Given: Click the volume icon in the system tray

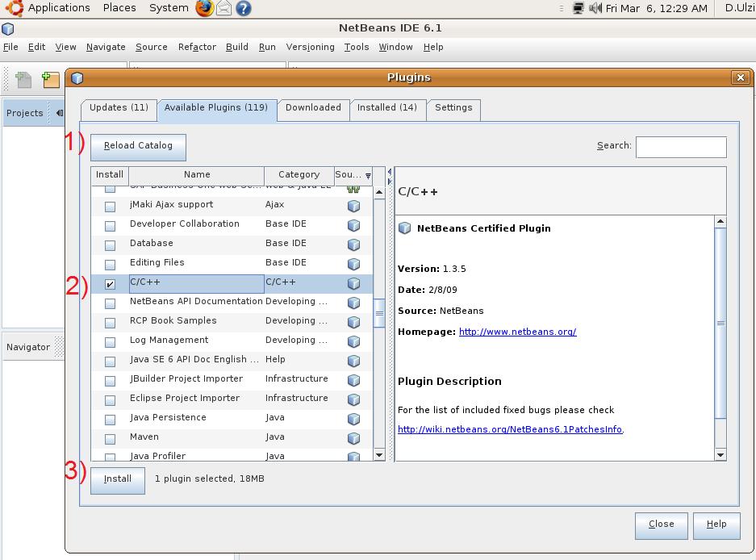Looking at the screenshot, I should coord(594,9).
